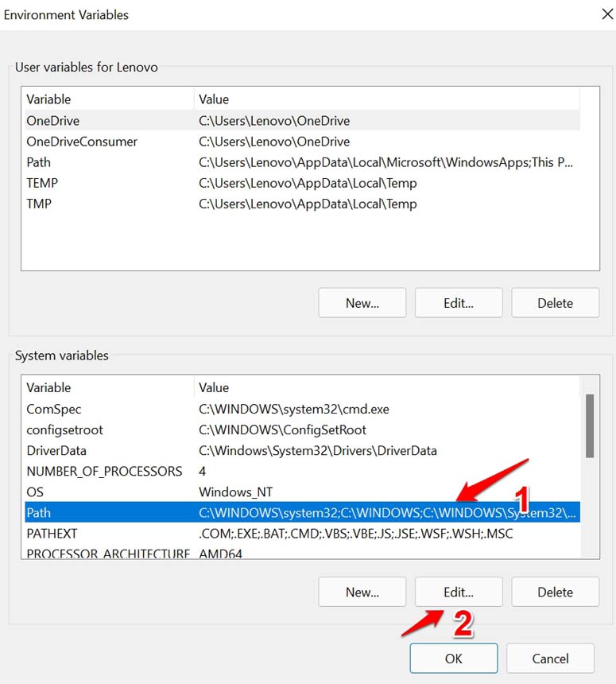Image resolution: width=616 pixels, height=684 pixels.
Task: Select the OneDrive user variable row
Action: 303,120
